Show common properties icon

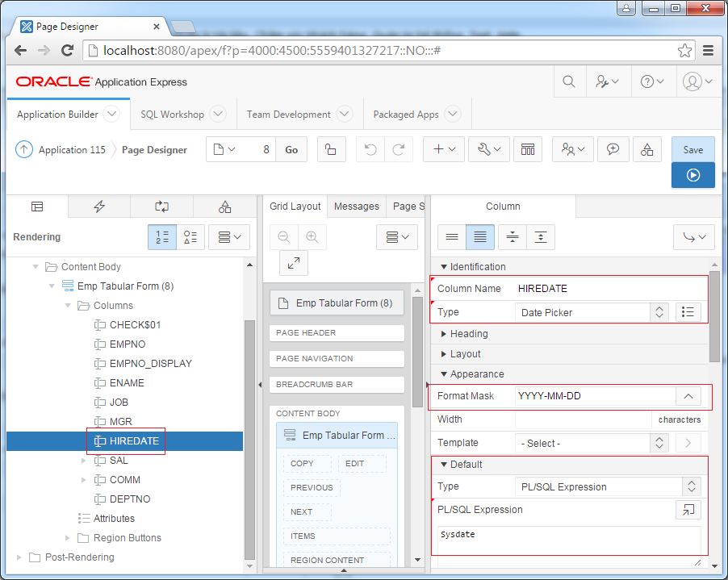[452, 237]
